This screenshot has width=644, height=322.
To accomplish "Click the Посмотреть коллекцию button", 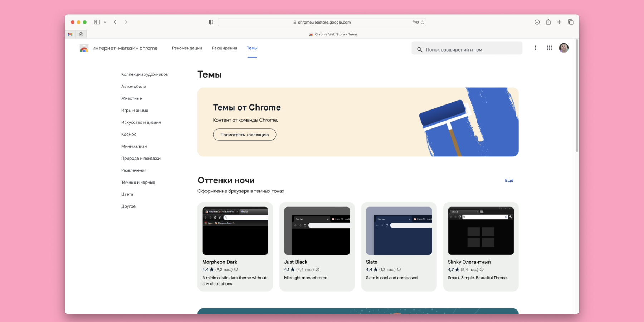I will (x=244, y=135).
